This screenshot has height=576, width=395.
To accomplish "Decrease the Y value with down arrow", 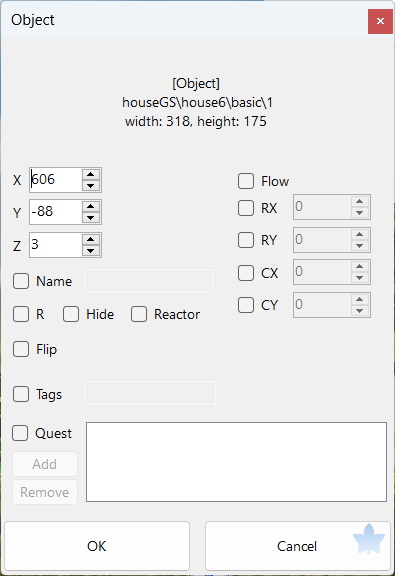I will click(91, 218).
